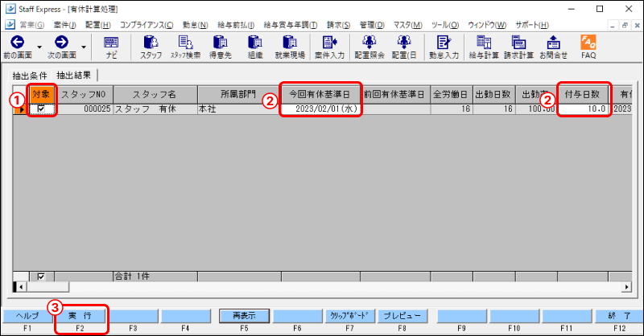
Task: Open the ツール(O) menu
Action: (x=445, y=25)
